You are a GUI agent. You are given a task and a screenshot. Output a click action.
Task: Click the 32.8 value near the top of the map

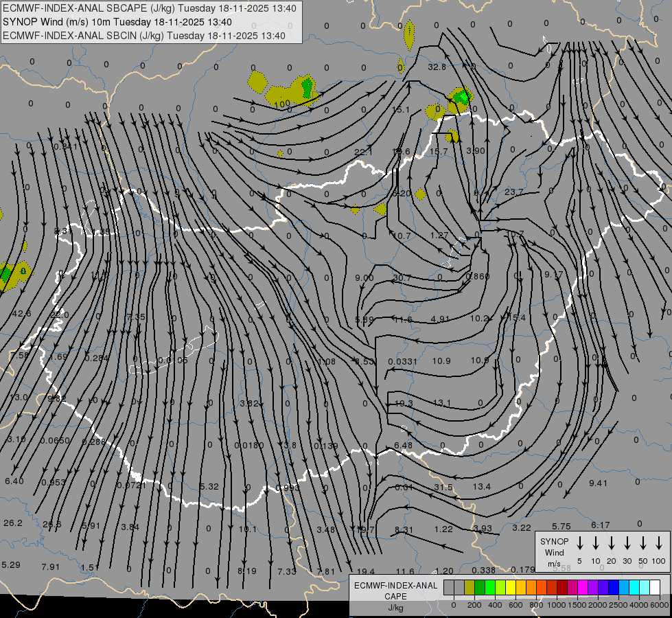[437, 67]
